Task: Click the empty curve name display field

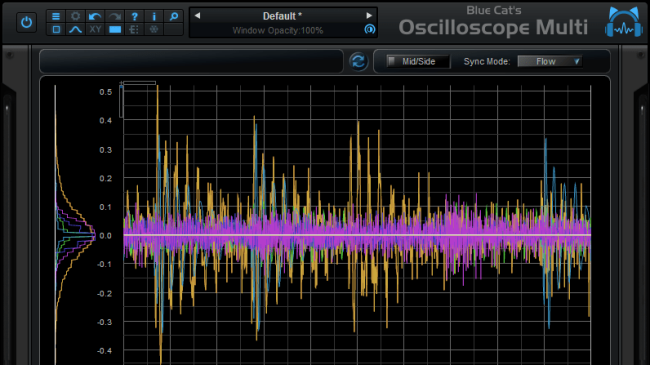Action: point(191,61)
